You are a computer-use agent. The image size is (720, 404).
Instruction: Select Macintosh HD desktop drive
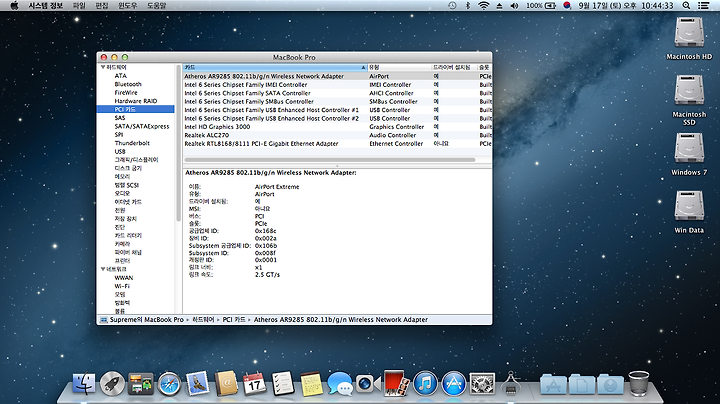[689, 32]
